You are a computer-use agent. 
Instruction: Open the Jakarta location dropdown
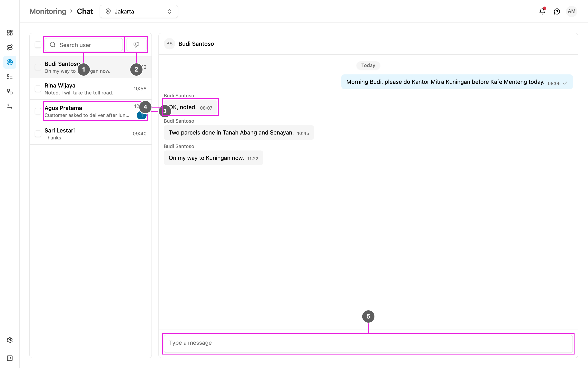pyautogui.click(x=139, y=11)
